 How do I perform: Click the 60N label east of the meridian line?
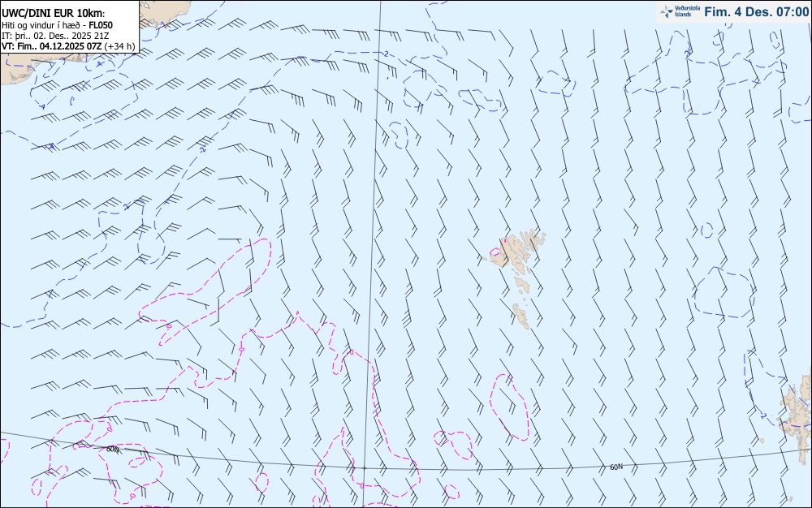click(x=616, y=467)
